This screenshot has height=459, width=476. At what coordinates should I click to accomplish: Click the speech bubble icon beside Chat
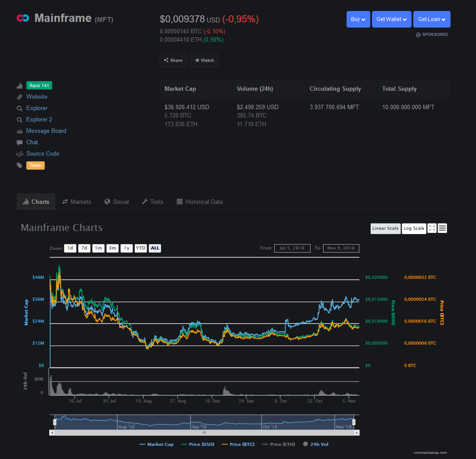(x=19, y=142)
